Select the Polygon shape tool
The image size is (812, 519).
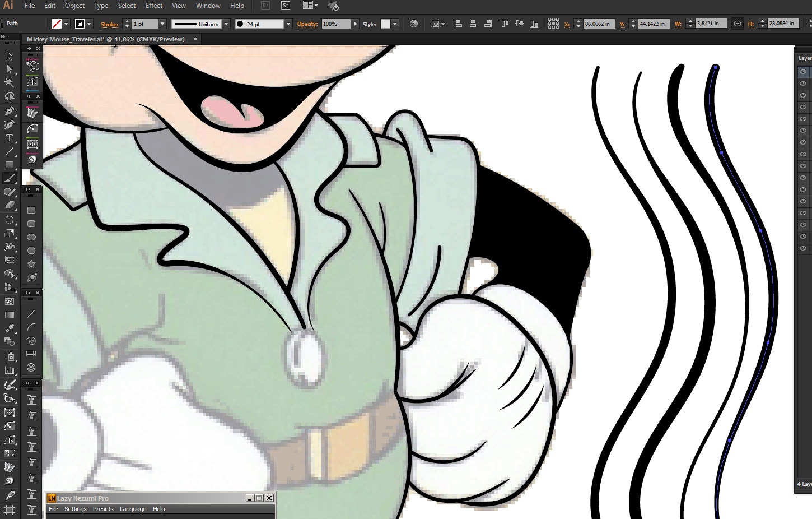point(31,251)
